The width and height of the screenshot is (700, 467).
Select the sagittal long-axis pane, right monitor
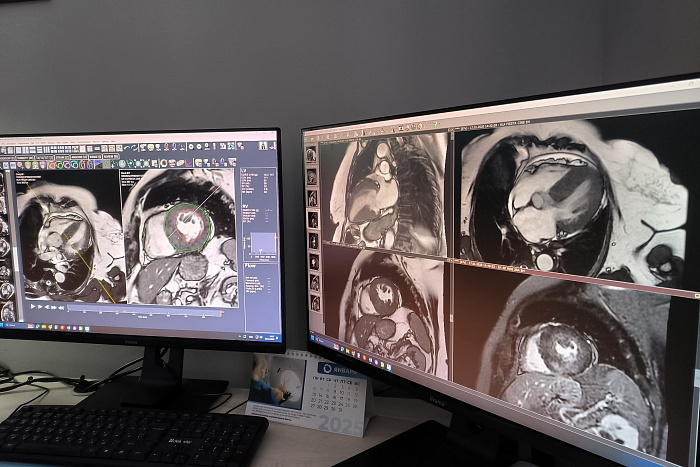[387, 194]
